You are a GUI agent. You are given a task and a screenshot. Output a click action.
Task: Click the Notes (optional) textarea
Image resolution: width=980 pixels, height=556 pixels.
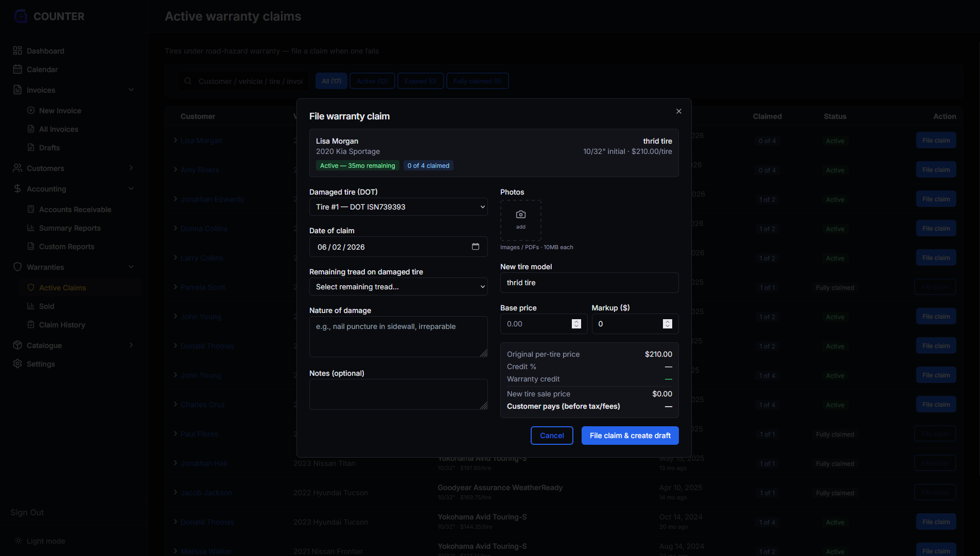[398, 394]
